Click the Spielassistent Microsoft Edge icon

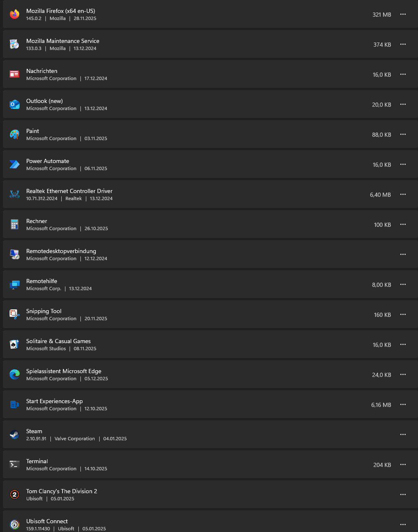coord(15,374)
